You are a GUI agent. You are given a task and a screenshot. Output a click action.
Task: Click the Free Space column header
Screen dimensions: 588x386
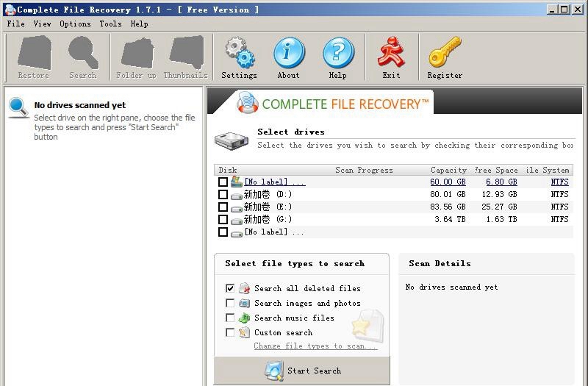point(495,170)
